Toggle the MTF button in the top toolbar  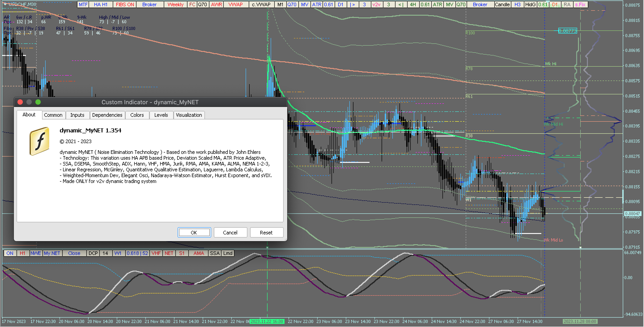pos(83,4)
